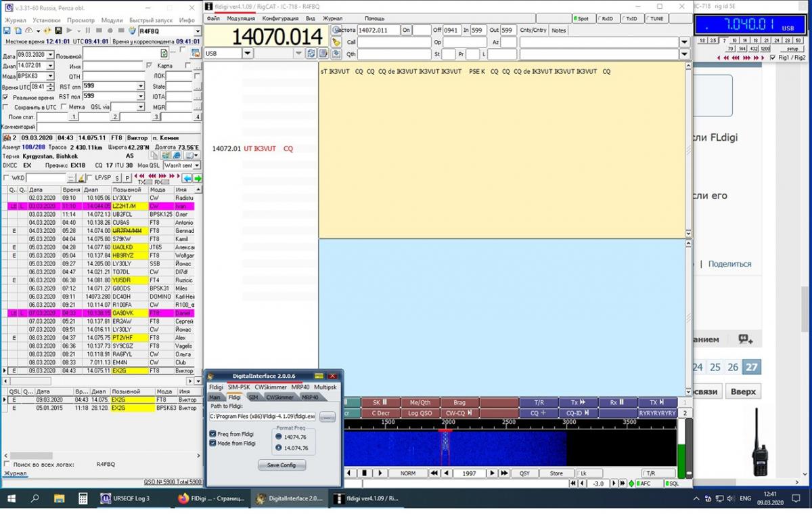
Task: Uncheck the 'Реальное время' checkbox
Action: [x=6, y=98]
